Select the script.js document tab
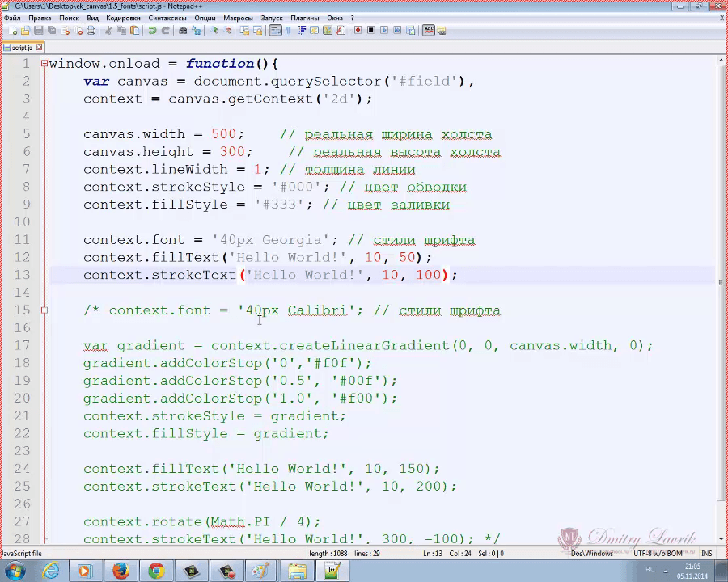The height and width of the screenshot is (582, 728). 23,48
